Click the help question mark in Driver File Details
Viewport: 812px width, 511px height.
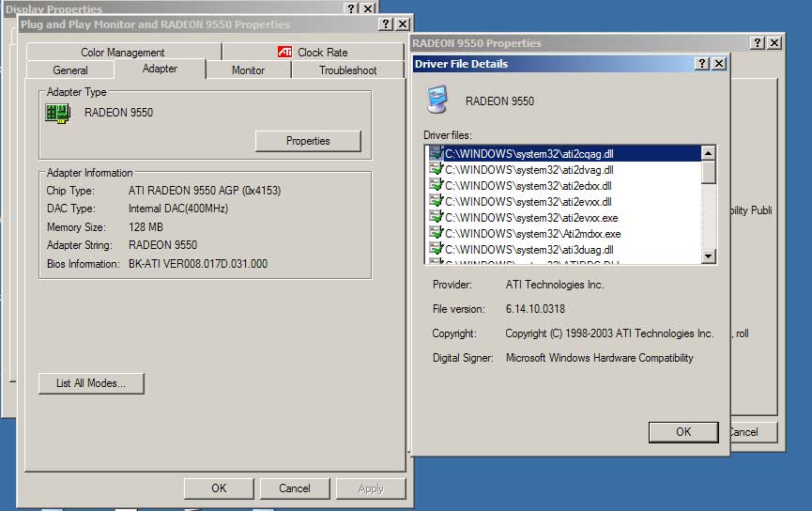tap(701, 64)
